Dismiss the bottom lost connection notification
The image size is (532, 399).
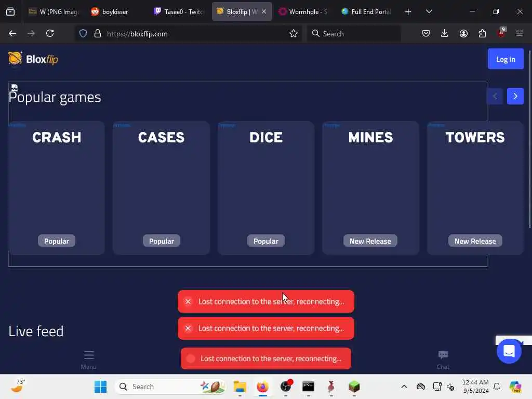[191, 358]
